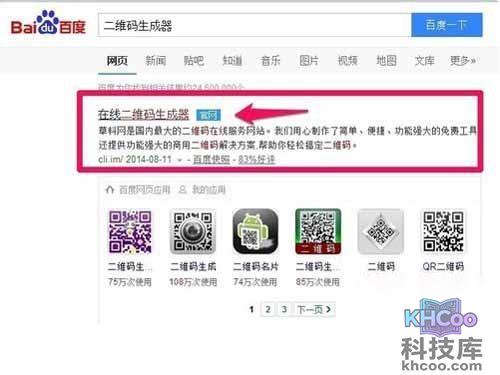Go to page 2 of apps
The height and width of the screenshot is (375, 500).
point(268,310)
